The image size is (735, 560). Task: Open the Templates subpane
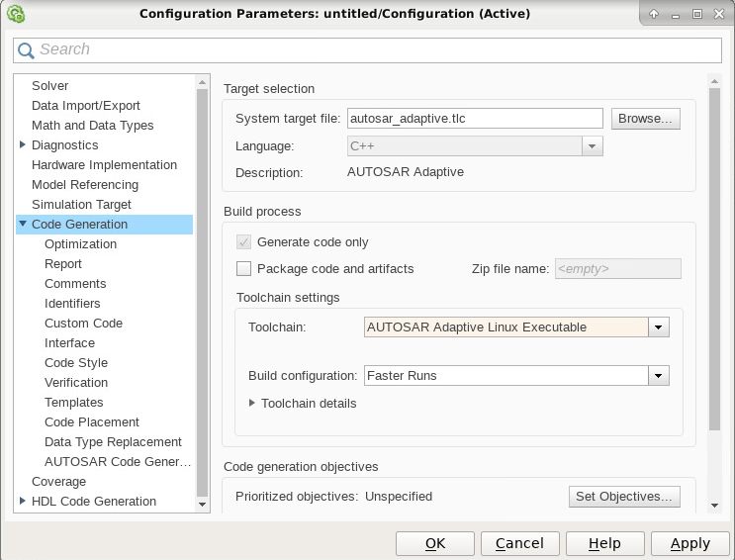coord(73,403)
